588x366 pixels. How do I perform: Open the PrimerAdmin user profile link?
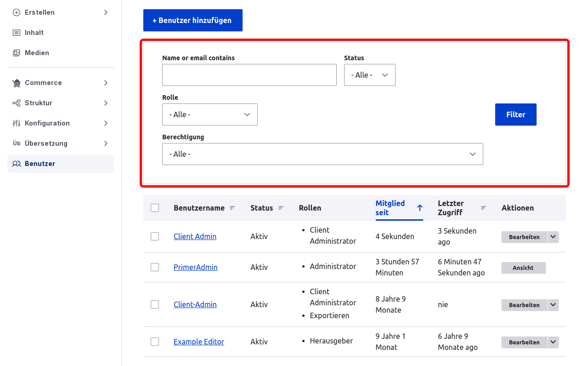(x=196, y=267)
